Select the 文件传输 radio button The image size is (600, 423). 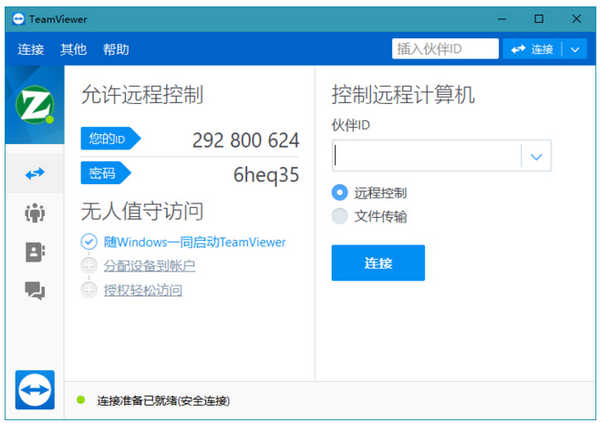339,216
